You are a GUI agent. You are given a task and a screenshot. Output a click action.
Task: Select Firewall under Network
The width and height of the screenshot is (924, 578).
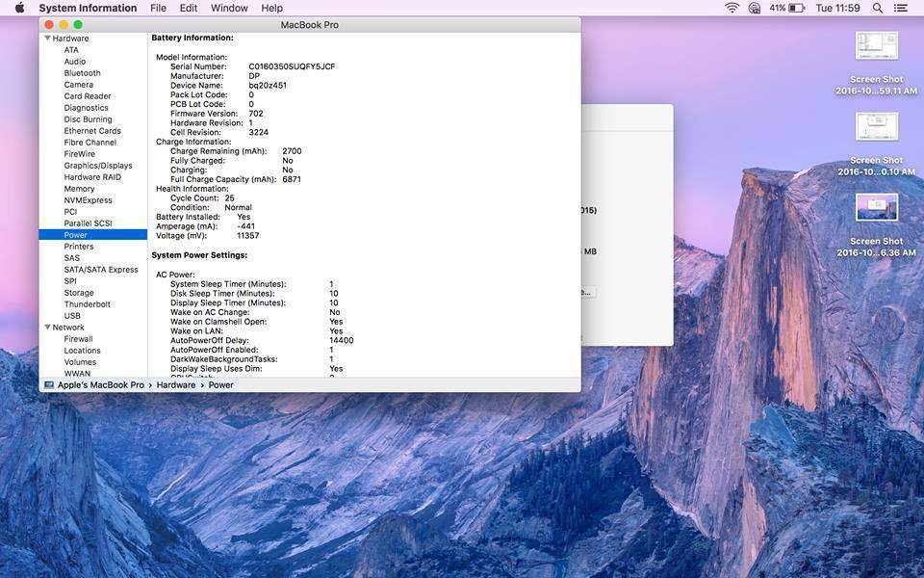coord(78,339)
